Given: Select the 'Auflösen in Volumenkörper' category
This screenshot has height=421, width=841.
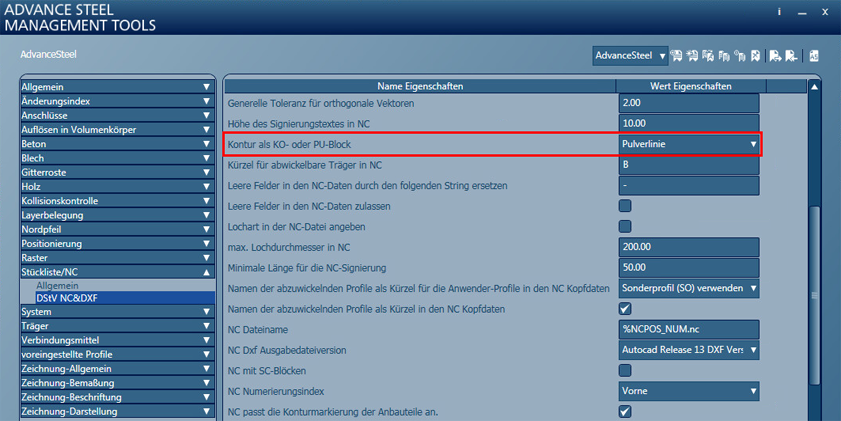Looking at the screenshot, I should [x=117, y=130].
